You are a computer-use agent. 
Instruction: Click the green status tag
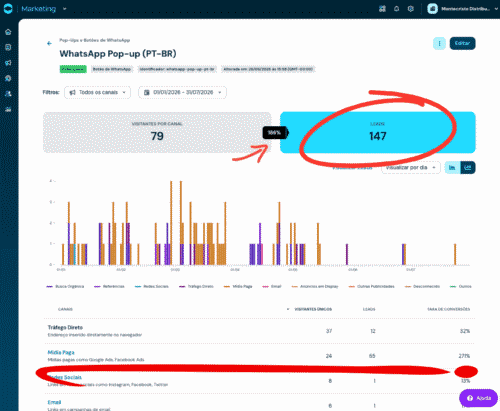coord(73,69)
